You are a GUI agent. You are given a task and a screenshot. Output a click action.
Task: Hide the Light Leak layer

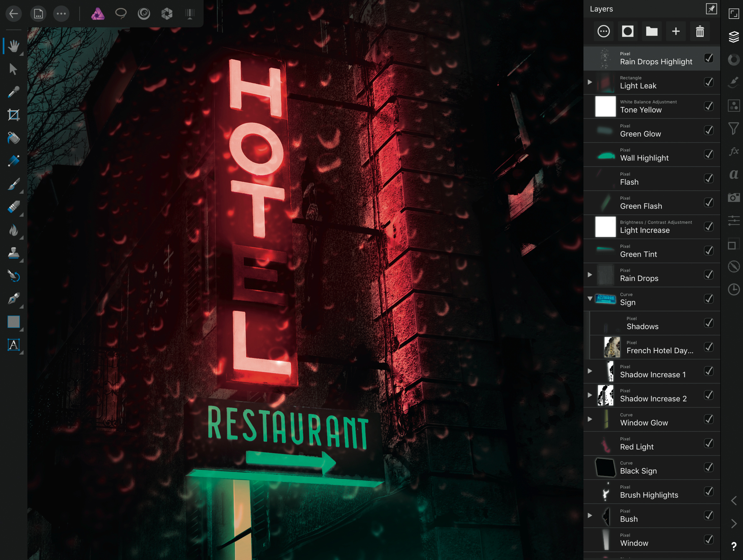(x=708, y=82)
